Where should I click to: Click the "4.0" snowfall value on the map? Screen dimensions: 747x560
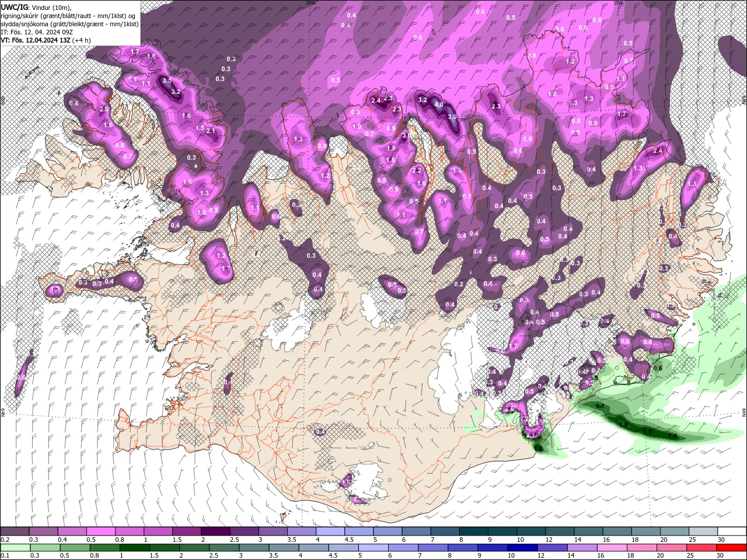[x=439, y=105]
